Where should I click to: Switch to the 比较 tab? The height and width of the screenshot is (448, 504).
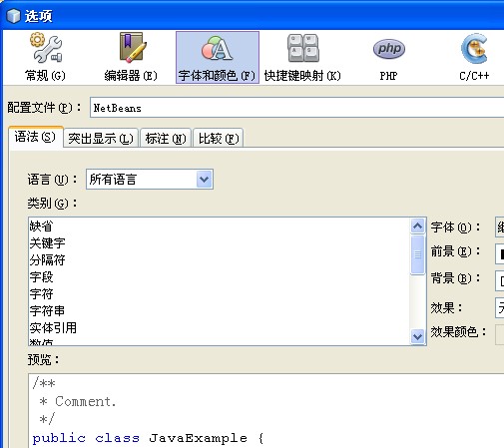(x=219, y=139)
